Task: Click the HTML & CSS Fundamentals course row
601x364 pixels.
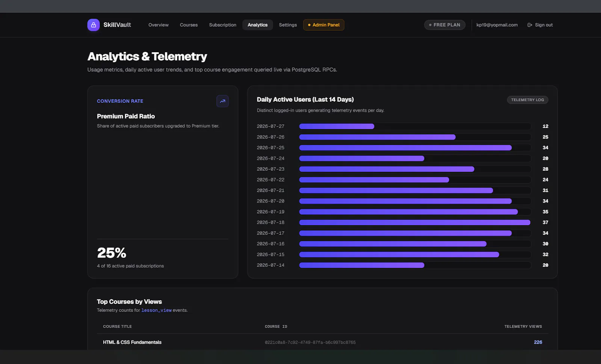Action: click(323, 342)
